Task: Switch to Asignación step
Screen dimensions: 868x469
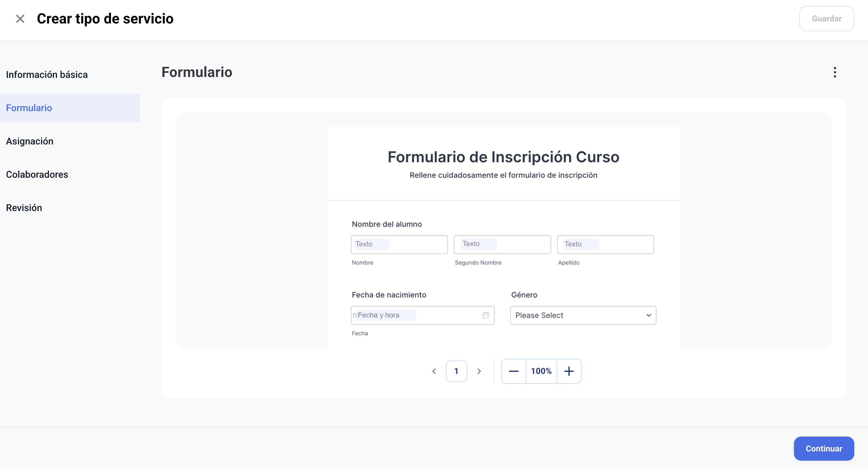Action: click(x=30, y=141)
